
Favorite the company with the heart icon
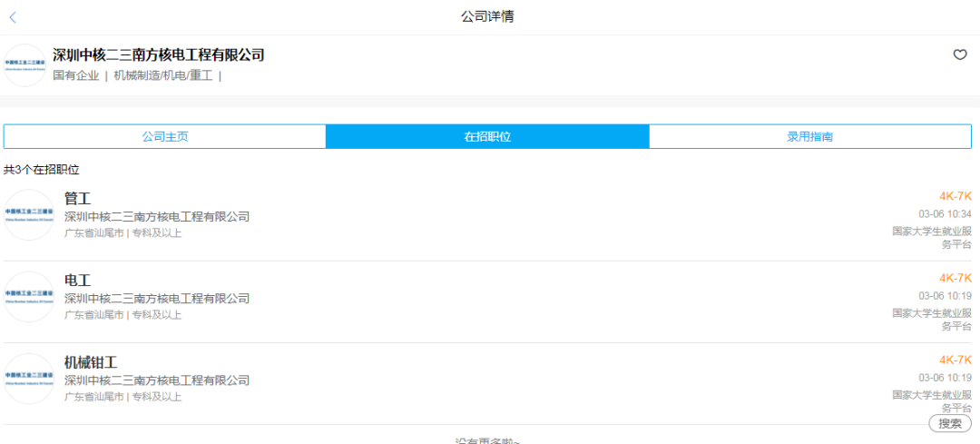[x=959, y=55]
